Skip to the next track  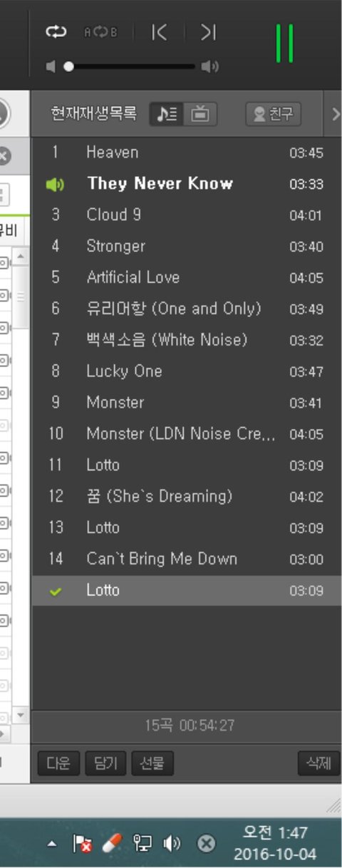(x=208, y=32)
